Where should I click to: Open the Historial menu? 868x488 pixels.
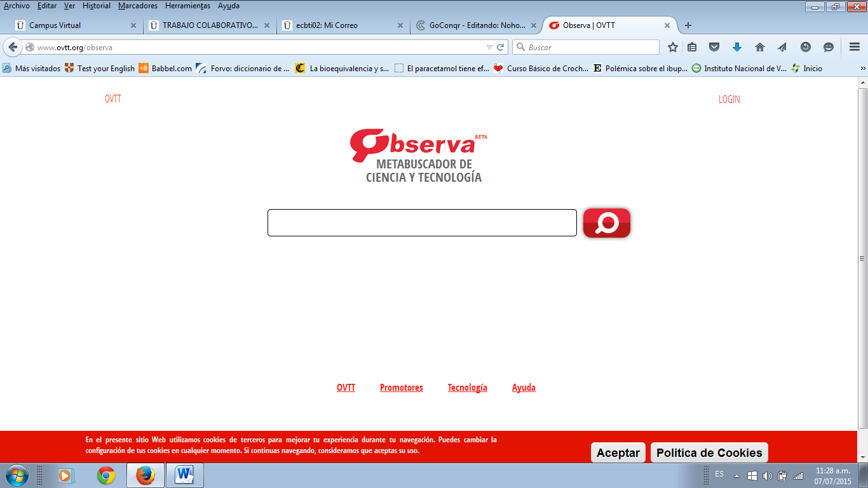(x=97, y=6)
